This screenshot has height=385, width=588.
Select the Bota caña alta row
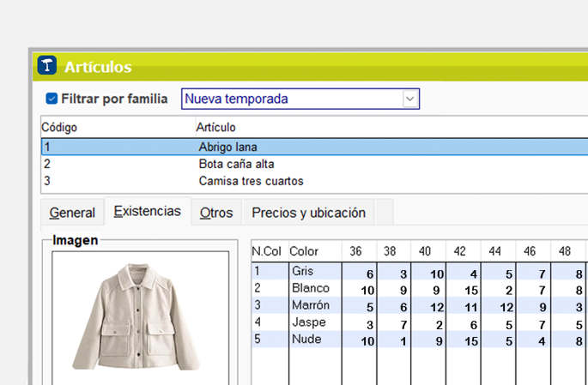(x=236, y=164)
